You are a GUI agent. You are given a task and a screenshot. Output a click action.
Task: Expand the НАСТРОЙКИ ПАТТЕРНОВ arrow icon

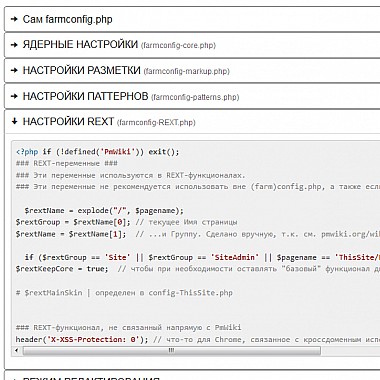pos(14,96)
